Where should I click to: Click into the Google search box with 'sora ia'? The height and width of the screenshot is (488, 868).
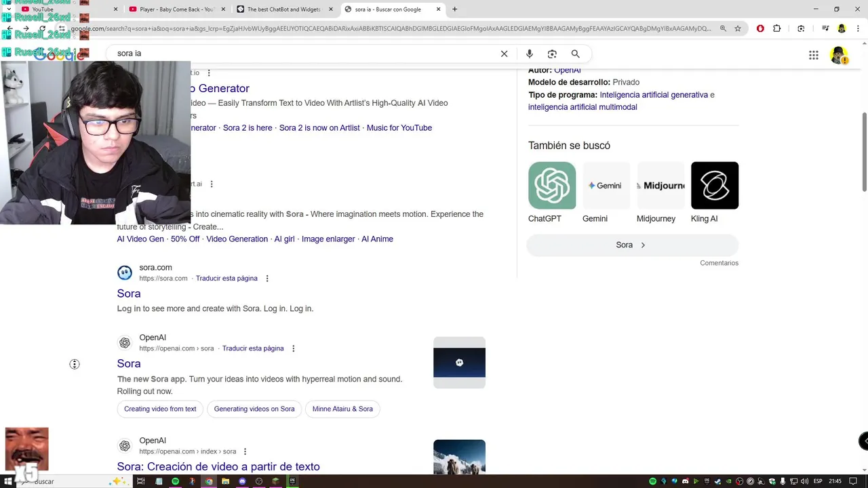[x=305, y=54]
